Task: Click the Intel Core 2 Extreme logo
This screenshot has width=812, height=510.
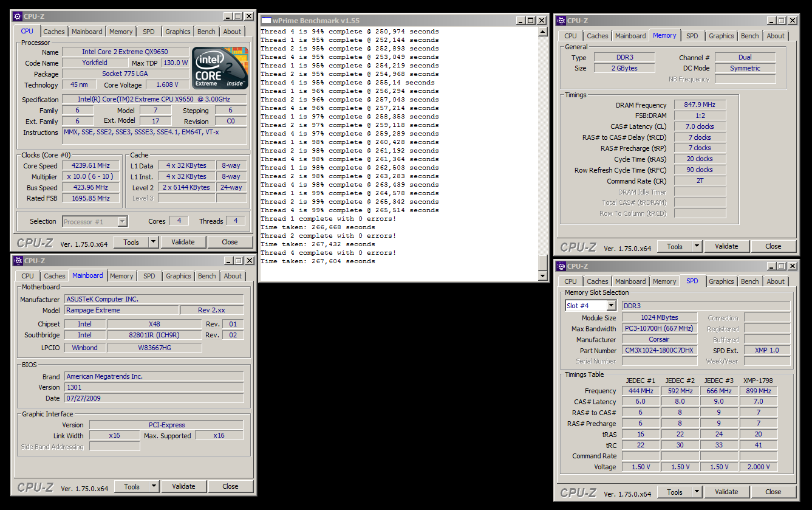Action: 220,68
